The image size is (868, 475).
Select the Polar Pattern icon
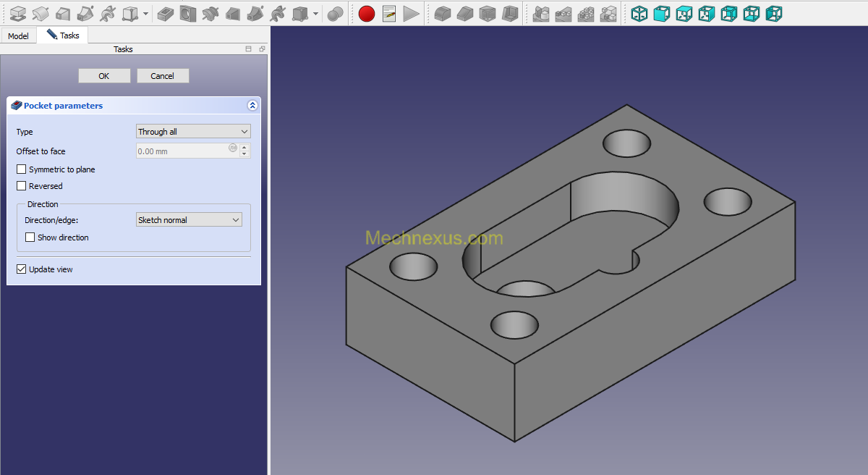(586, 13)
